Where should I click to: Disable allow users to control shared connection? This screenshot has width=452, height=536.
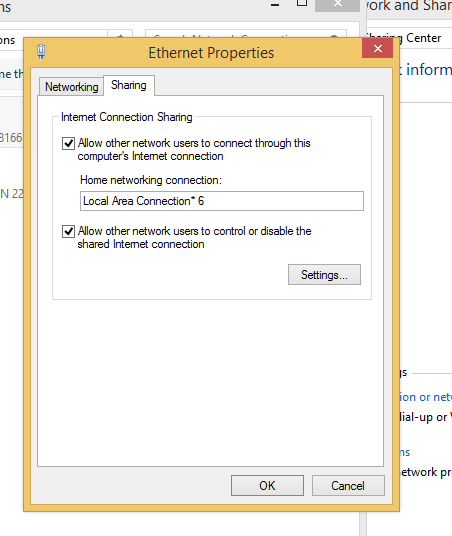point(68,231)
